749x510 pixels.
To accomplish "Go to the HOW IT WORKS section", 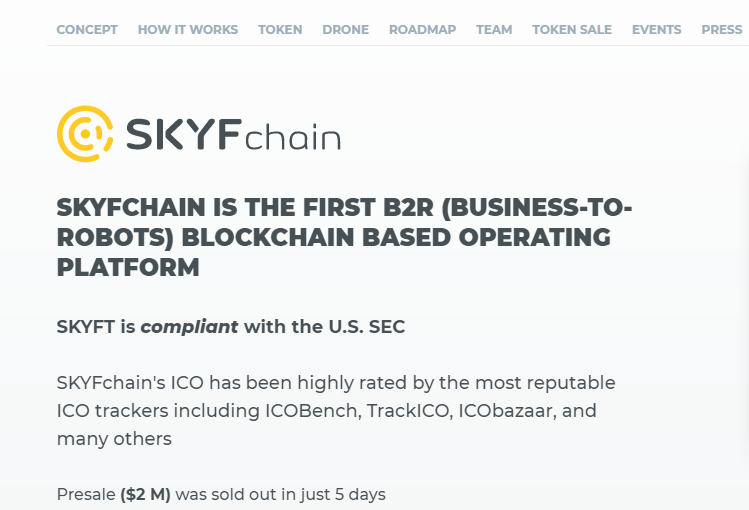I will click(x=188, y=30).
